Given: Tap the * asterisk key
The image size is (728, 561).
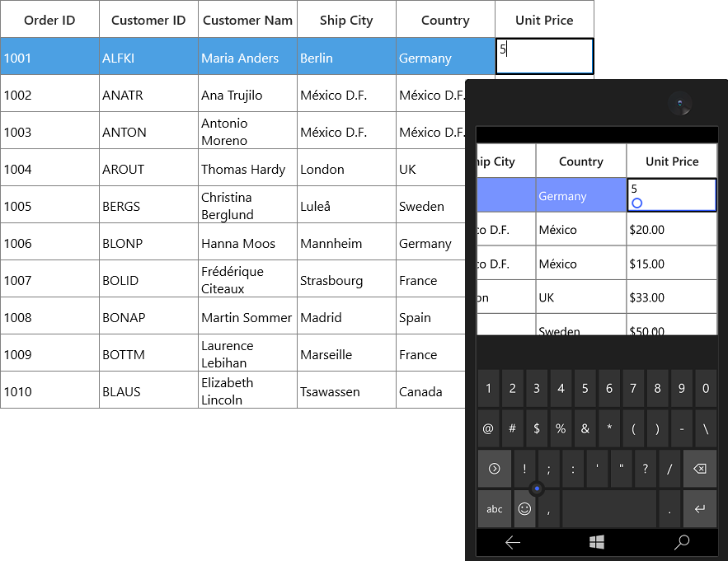Looking at the screenshot, I should point(609,428).
